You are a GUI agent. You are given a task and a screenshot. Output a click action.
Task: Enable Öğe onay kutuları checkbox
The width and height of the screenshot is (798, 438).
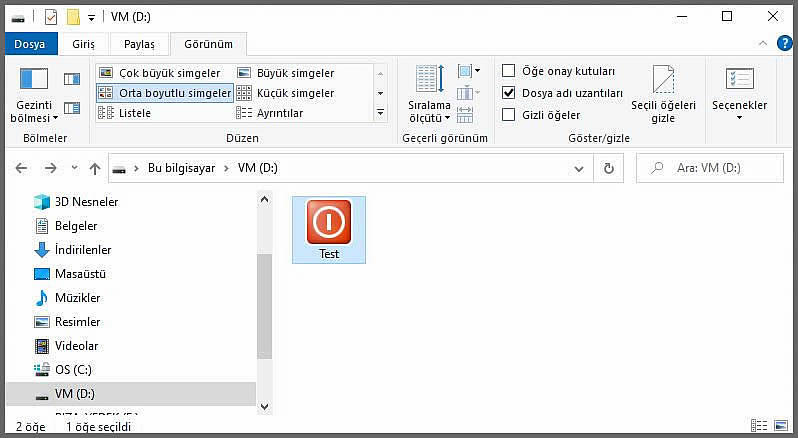(508, 71)
